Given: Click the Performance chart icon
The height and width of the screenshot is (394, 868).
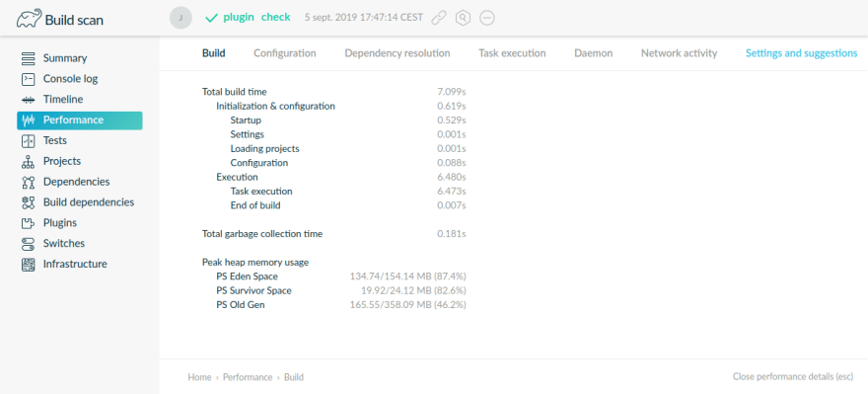Looking at the screenshot, I should (x=28, y=120).
